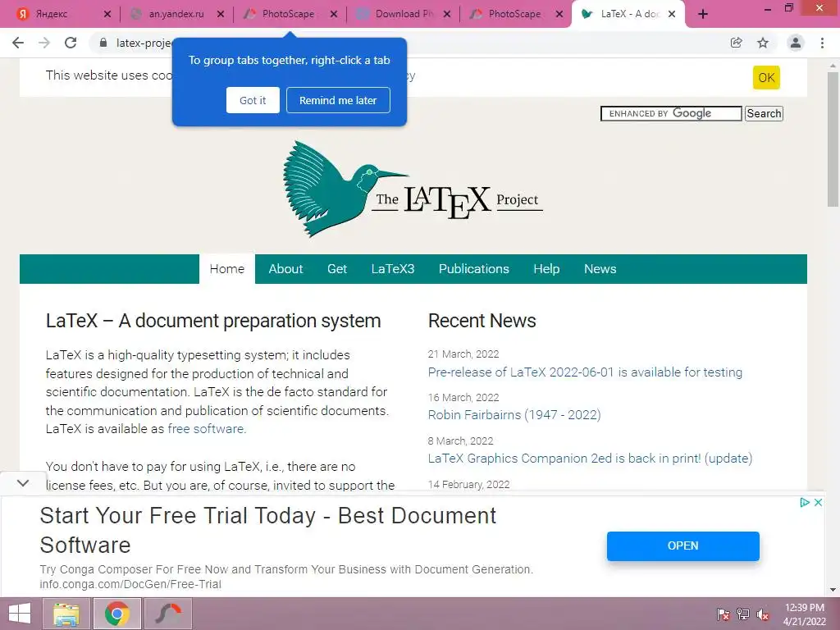Screen dimensions: 840x630
Task: Collapse the ad with chevron down tab
Action: 22,483
